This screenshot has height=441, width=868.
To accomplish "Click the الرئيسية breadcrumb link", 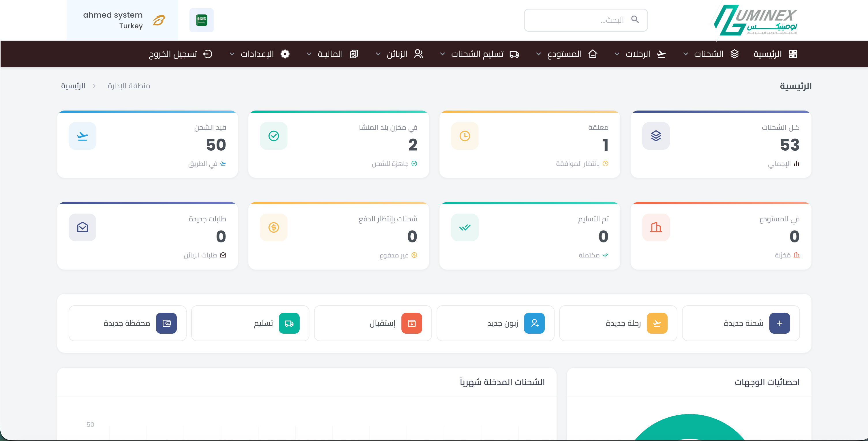I will pos(73,86).
